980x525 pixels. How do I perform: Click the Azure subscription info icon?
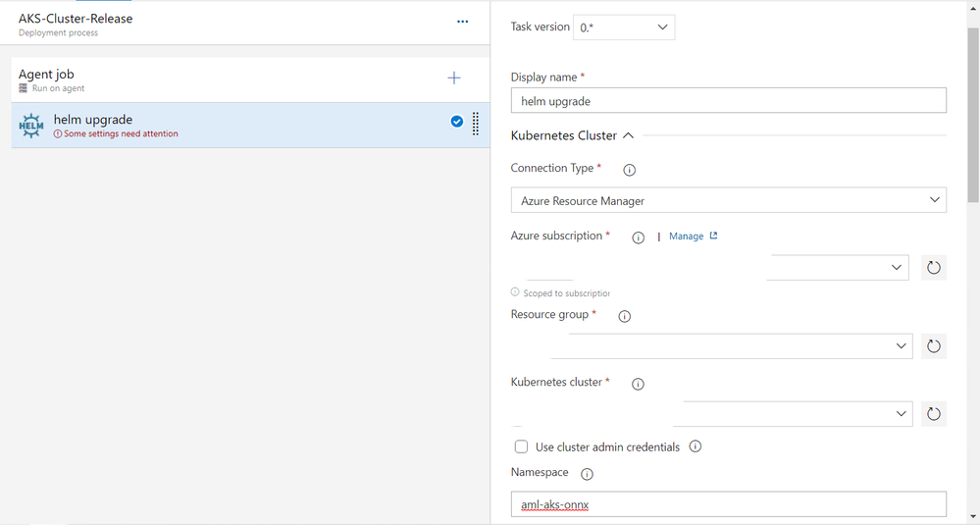638,237
